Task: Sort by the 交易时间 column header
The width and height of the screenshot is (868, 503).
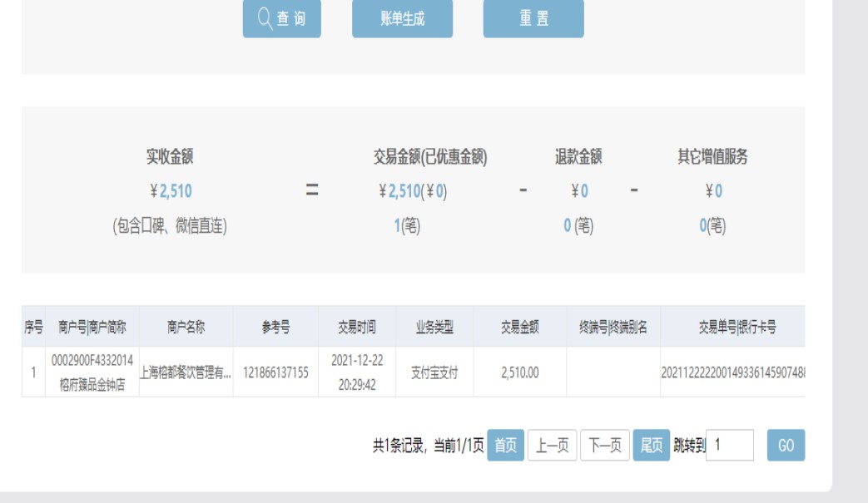Action: [x=356, y=328]
